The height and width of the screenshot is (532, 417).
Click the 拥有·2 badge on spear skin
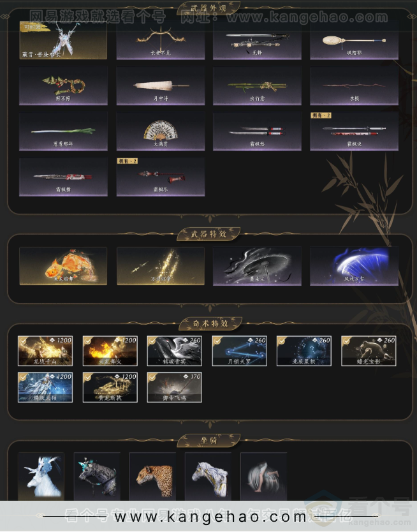[x=127, y=161]
